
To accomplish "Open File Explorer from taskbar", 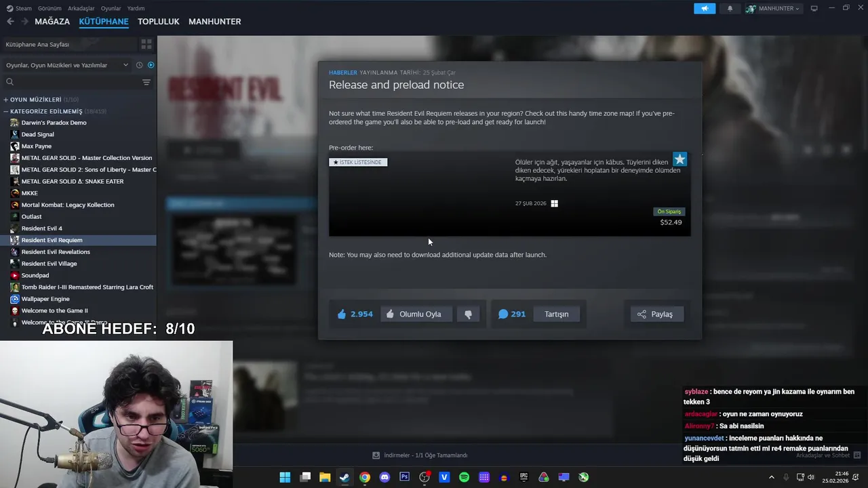I will pyautogui.click(x=325, y=477).
